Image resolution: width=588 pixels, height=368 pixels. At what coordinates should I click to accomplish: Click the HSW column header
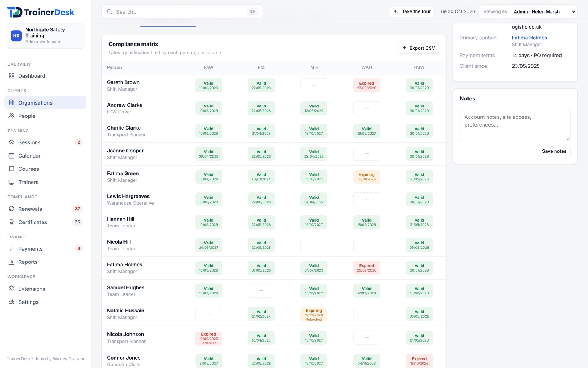pyautogui.click(x=419, y=67)
